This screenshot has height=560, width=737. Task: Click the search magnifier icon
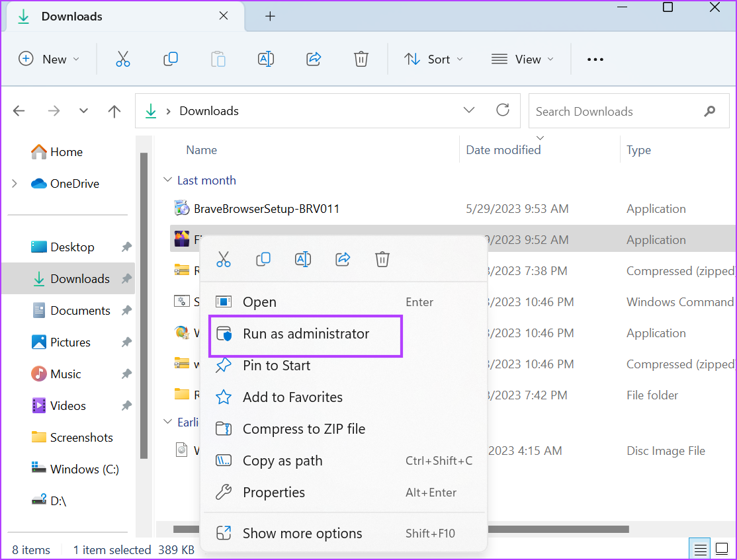(x=710, y=111)
